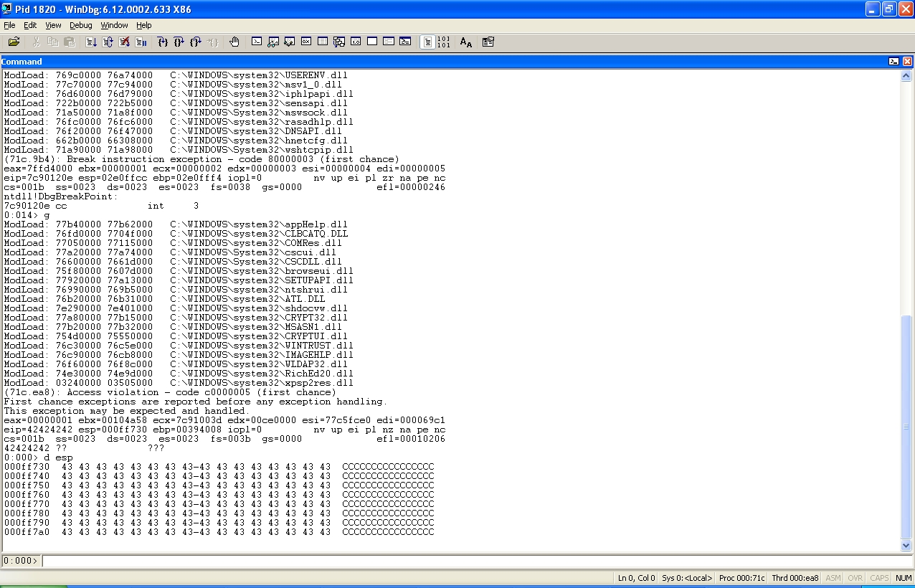Open the Debug menu
The image size is (915, 588).
(81, 25)
